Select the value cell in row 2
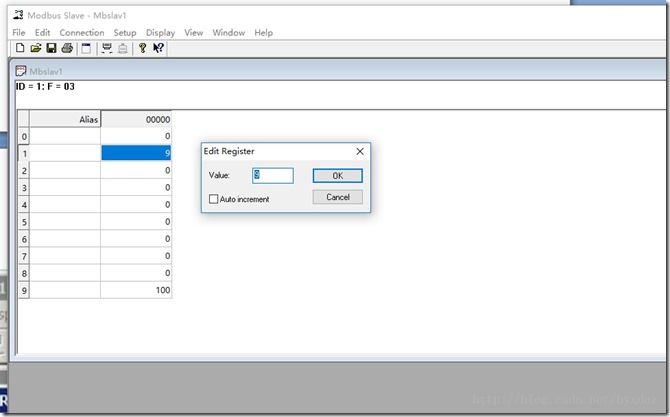The image size is (670, 417). click(136, 170)
